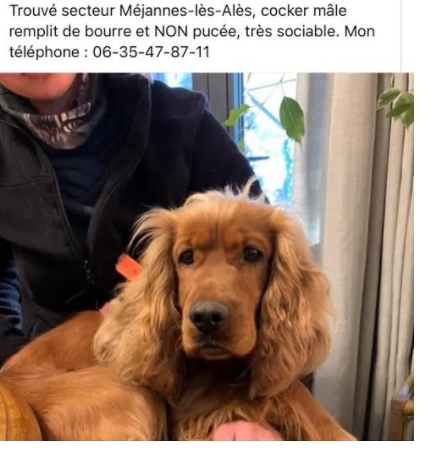Screen dimensions: 434x457
Task: Click the hand under the dog's chest
Action: pos(245,430)
